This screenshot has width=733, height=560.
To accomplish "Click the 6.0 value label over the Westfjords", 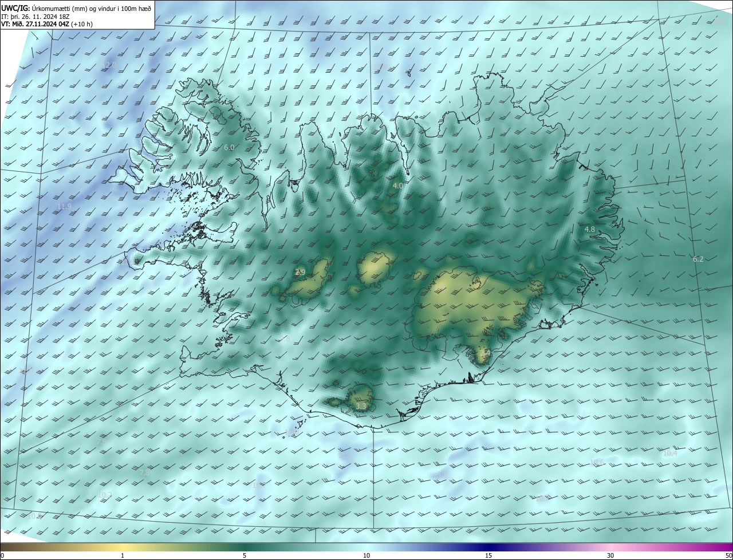I will point(229,147).
